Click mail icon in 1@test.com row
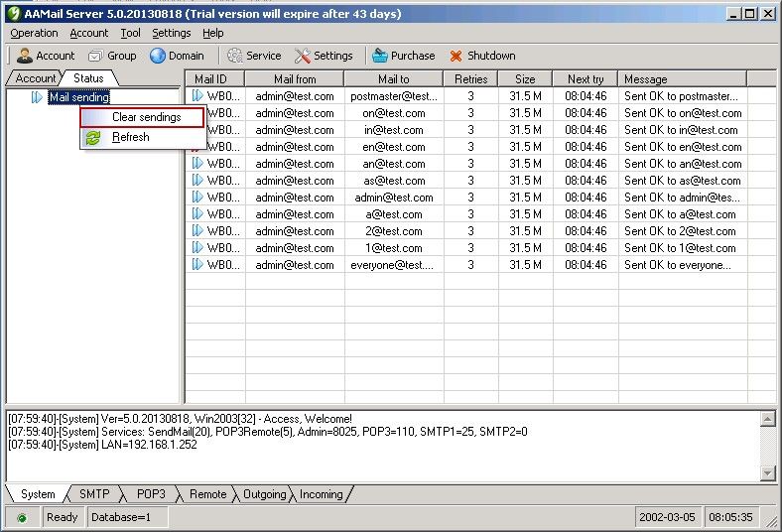This screenshot has height=532, width=782. click(197, 248)
